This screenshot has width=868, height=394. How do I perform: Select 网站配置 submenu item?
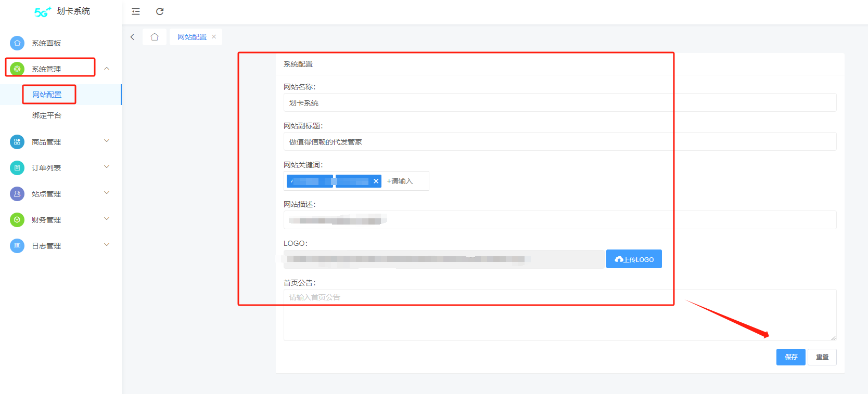[x=47, y=95]
